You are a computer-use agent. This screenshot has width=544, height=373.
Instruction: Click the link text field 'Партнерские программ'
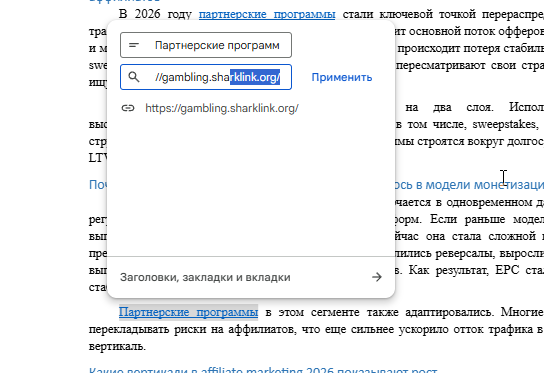tap(206, 45)
